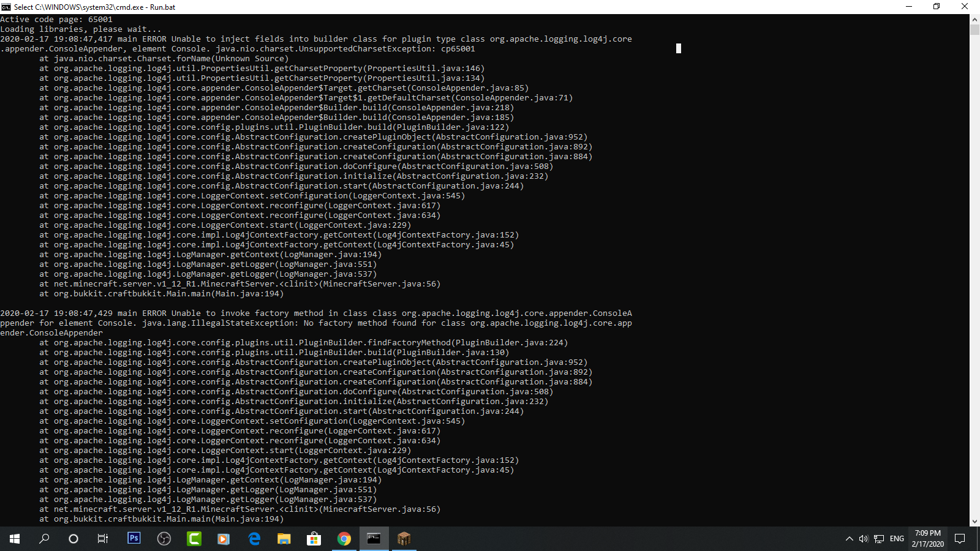Viewport: 980px width, 551px height.
Task: Open the volume control in system tray
Action: point(864,539)
